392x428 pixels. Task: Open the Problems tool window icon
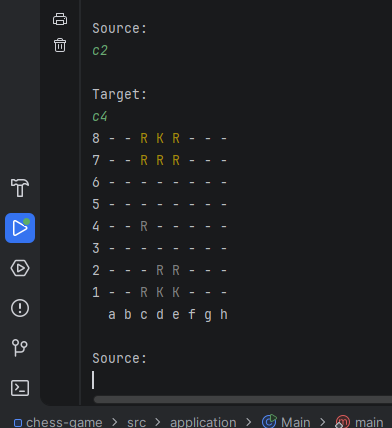tap(20, 308)
